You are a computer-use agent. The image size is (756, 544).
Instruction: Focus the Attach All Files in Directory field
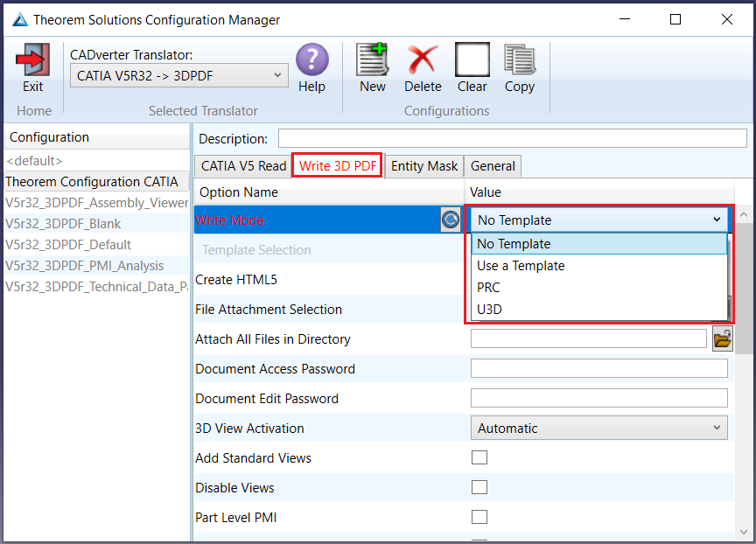pyautogui.click(x=589, y=338)
